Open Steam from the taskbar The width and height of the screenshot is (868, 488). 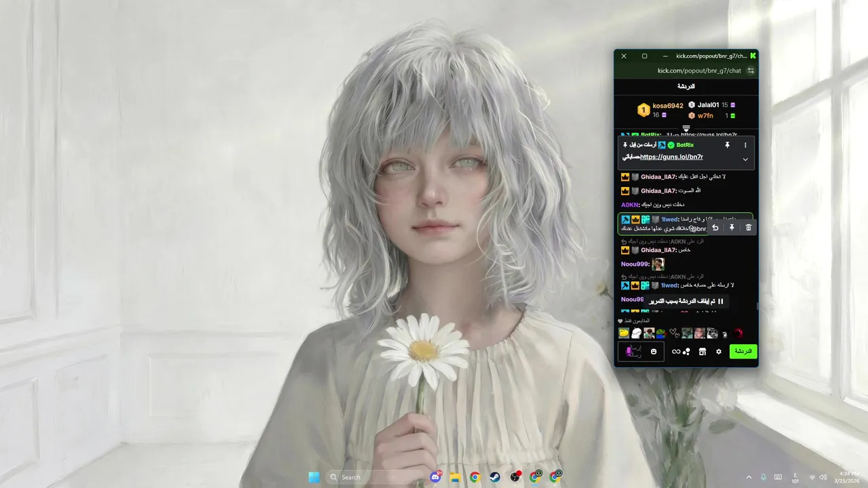click(495, 477)
